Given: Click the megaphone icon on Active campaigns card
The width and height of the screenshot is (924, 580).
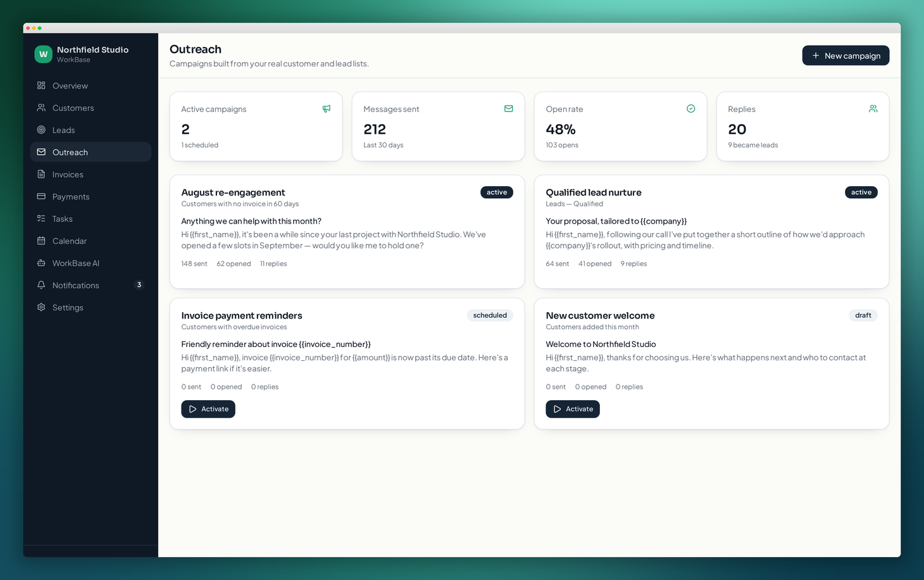Looking at the screenshot, I should pyautogui.click(x=327, y=109).
